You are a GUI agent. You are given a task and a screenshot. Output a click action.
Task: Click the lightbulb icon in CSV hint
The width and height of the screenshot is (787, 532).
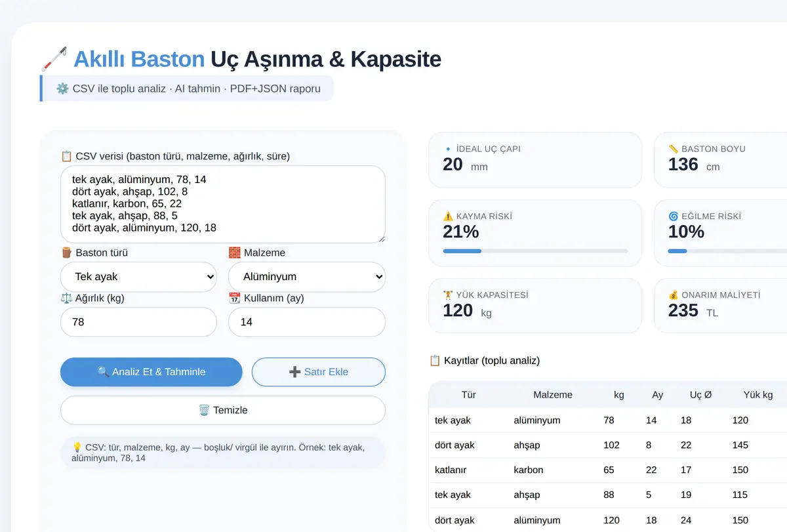[x=77, y=447]
